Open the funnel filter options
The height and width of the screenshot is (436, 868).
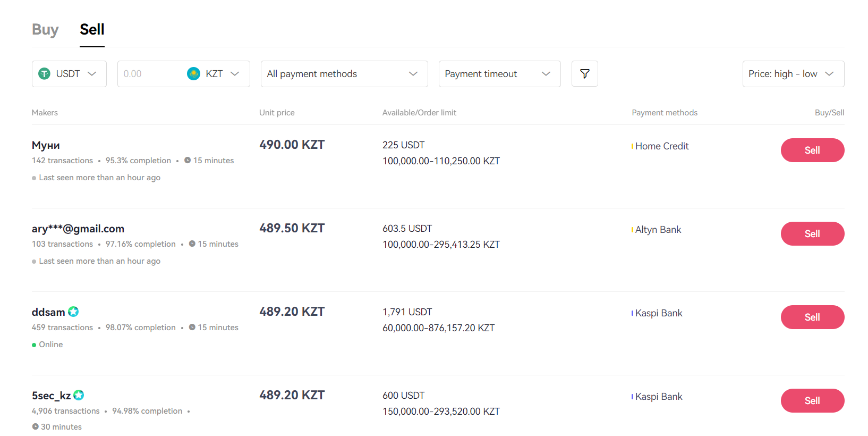(x=585, y=74)
